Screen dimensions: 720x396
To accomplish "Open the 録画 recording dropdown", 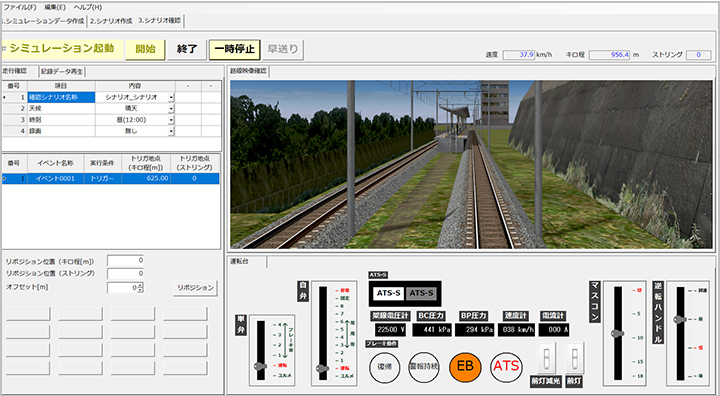I will tap(171, 131).
